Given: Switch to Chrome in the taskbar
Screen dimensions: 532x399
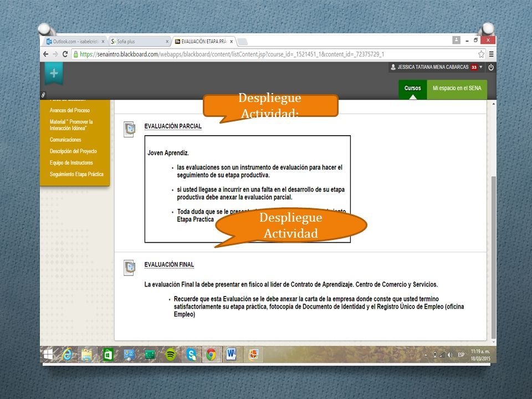Looking at the screenshot, I should 211,355.
